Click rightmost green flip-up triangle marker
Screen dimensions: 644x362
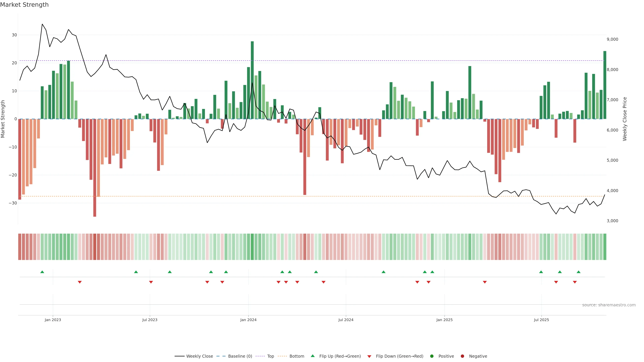(x=578, y=272)
